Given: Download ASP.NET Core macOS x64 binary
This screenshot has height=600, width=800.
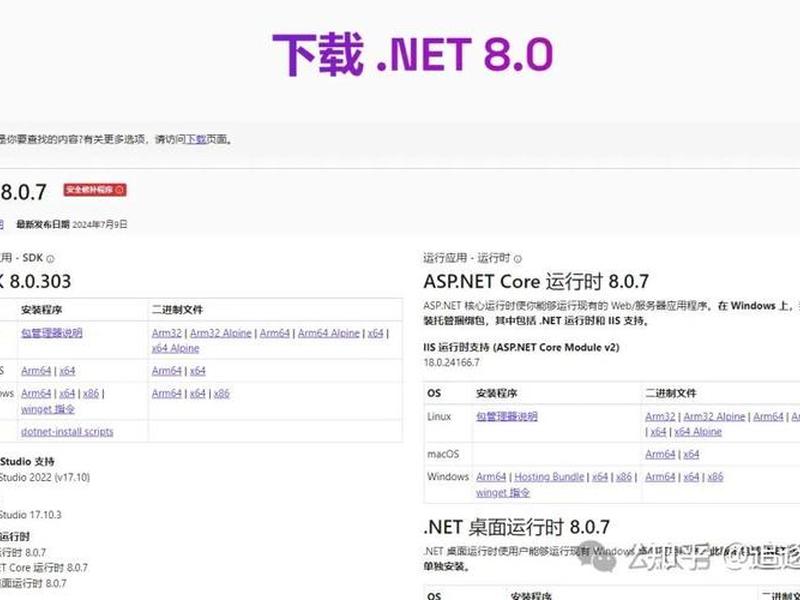Looking at the screenshot, I should point(691,454).
